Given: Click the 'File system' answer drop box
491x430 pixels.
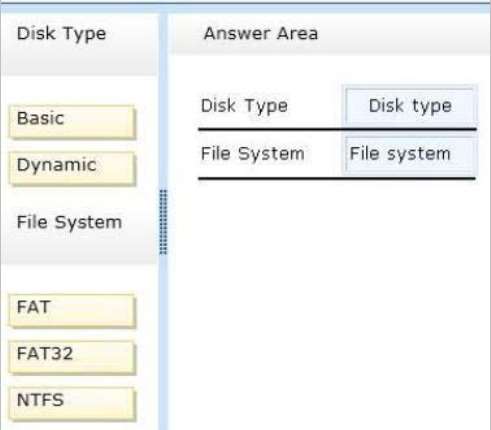Looking at the screenshot, I should point(410,154).
